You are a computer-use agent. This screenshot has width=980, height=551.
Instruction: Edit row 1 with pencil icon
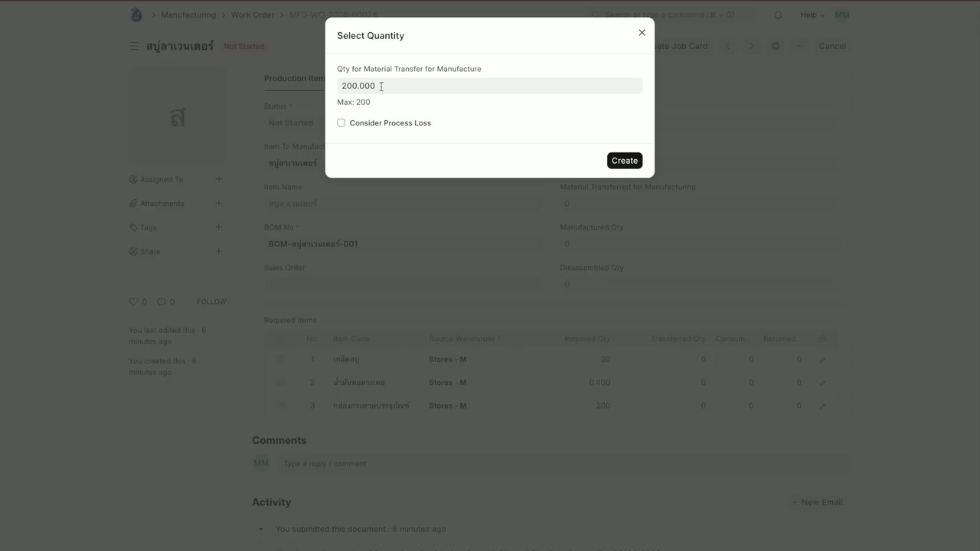[x=822, y=360]
